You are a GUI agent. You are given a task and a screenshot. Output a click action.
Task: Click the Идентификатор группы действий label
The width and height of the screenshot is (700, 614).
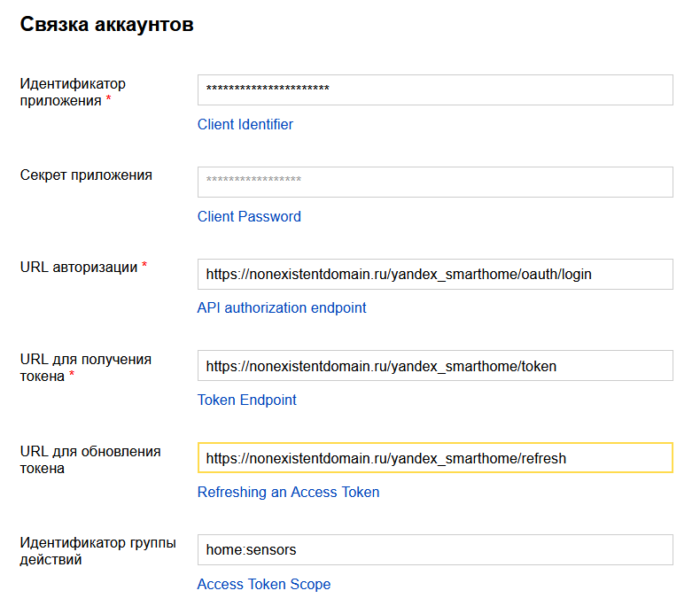click(x=97, y=551)
